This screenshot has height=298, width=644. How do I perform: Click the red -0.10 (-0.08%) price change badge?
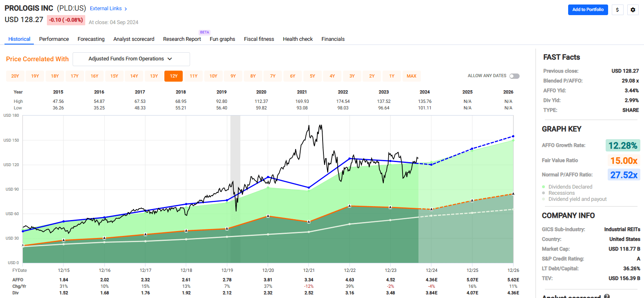(x=66, y=20)
